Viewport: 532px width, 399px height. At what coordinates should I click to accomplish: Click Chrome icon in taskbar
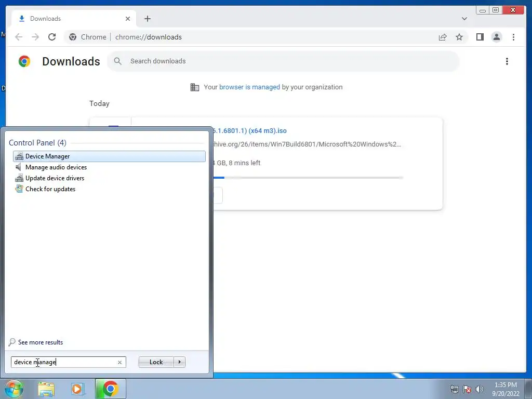(x=110, y=389)
